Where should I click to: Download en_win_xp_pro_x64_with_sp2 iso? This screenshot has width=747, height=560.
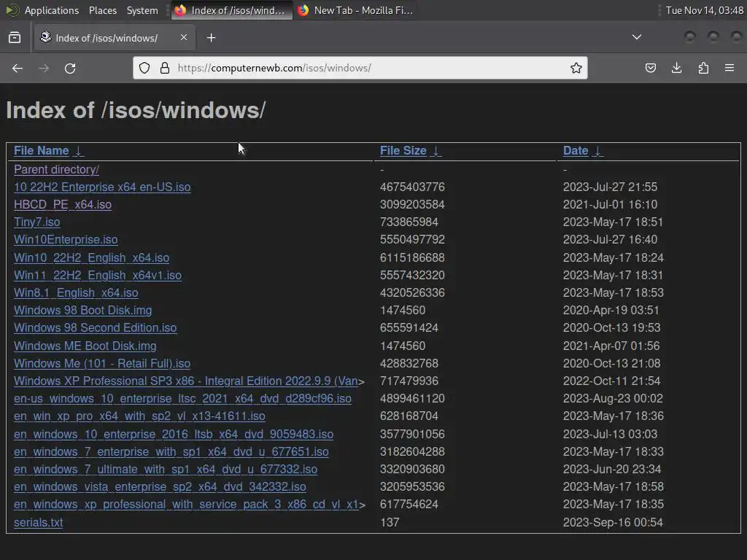(139, 416)
